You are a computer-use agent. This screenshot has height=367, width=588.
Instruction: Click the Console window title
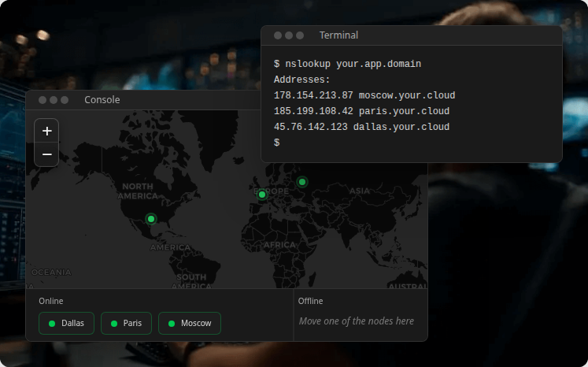click(102, 100)
